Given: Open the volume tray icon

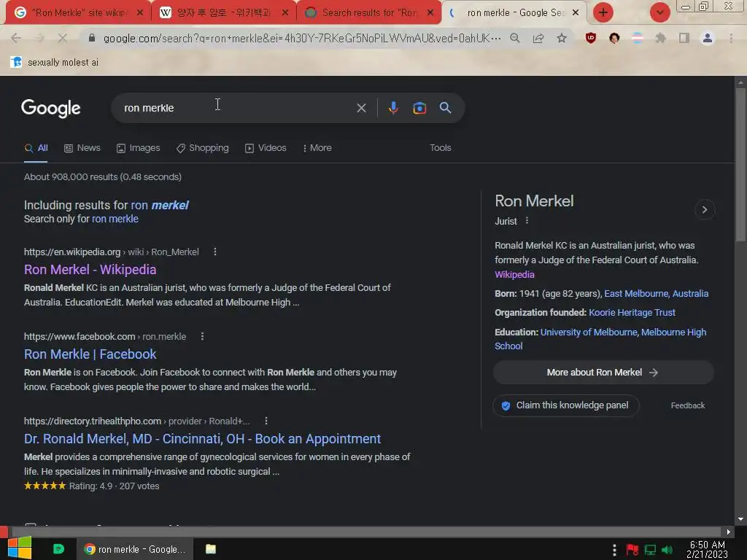Looking at the screenshot, I should click(667, 550).
